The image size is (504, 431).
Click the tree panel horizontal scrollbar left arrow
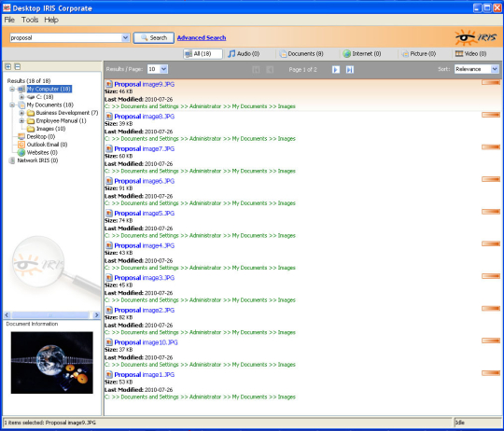point(7,315)
